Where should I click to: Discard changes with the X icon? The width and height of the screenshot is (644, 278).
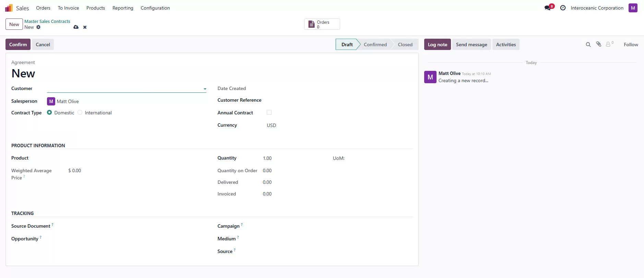(85, 27)
